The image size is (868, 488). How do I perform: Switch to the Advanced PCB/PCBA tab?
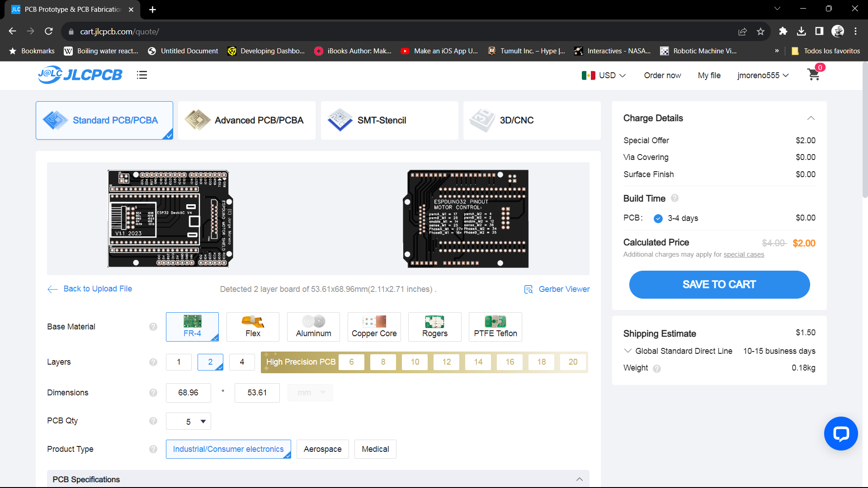pos(247,120)
